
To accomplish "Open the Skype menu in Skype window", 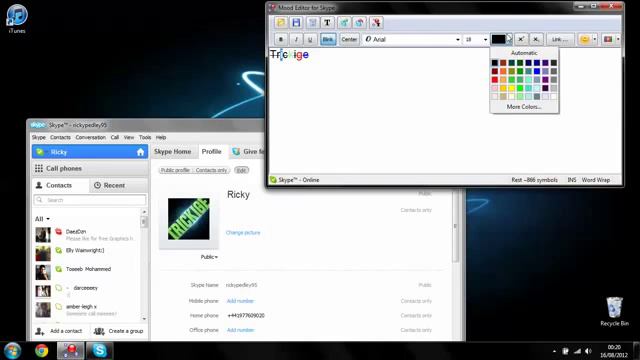I will click(39, 138).
